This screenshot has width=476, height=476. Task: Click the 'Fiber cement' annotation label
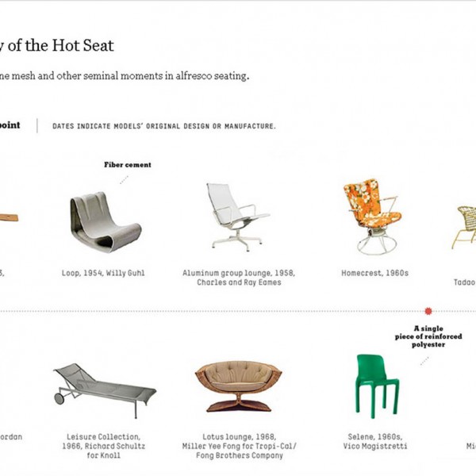pyautogui.click(x=127, y=165)
